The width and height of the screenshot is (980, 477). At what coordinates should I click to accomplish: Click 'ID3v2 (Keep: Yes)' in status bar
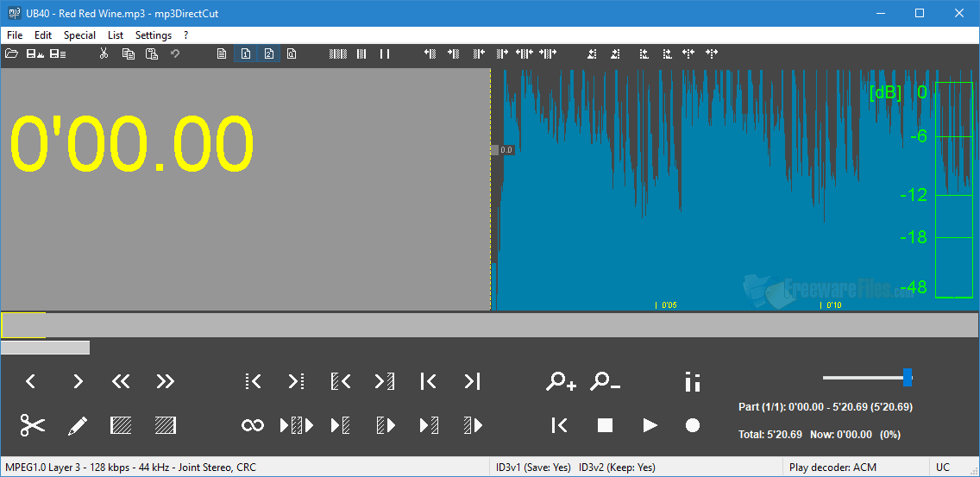point(618,467)
